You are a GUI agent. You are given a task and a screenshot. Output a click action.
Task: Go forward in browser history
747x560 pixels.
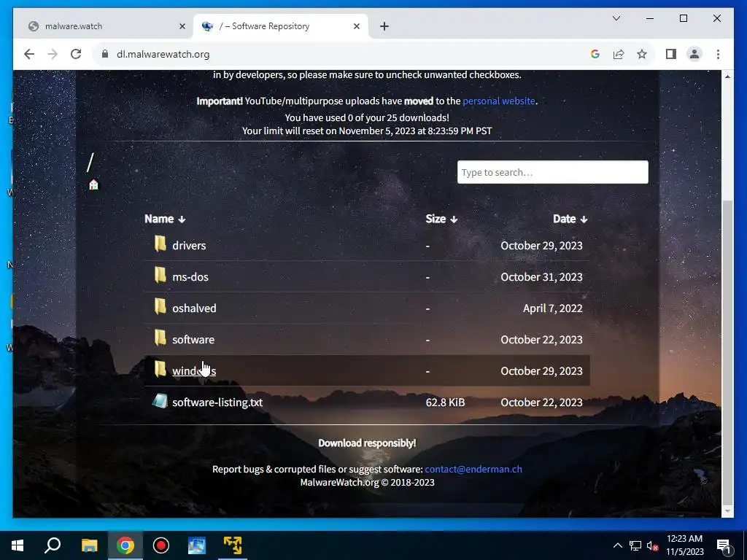(53, 54)
